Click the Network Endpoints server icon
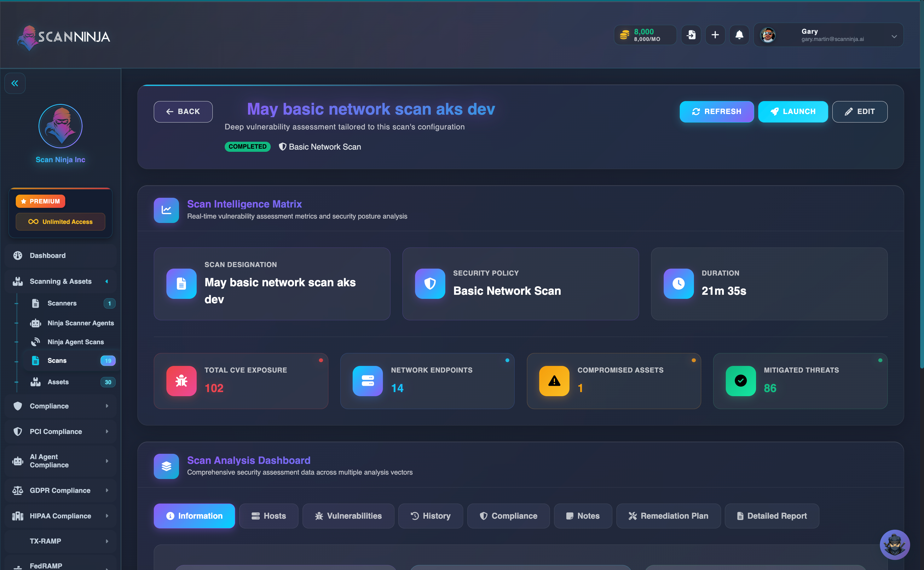924x570 pixels. coord(368,381)
